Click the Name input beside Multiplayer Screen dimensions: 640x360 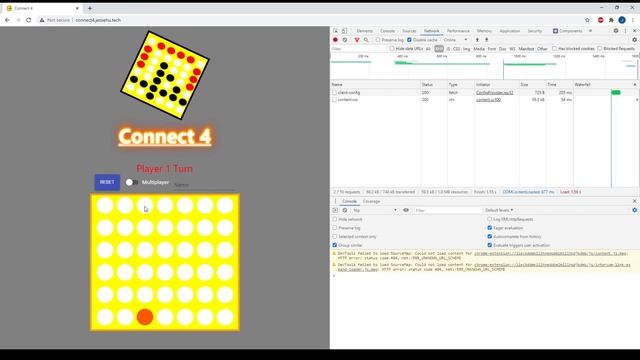[204, 185]
